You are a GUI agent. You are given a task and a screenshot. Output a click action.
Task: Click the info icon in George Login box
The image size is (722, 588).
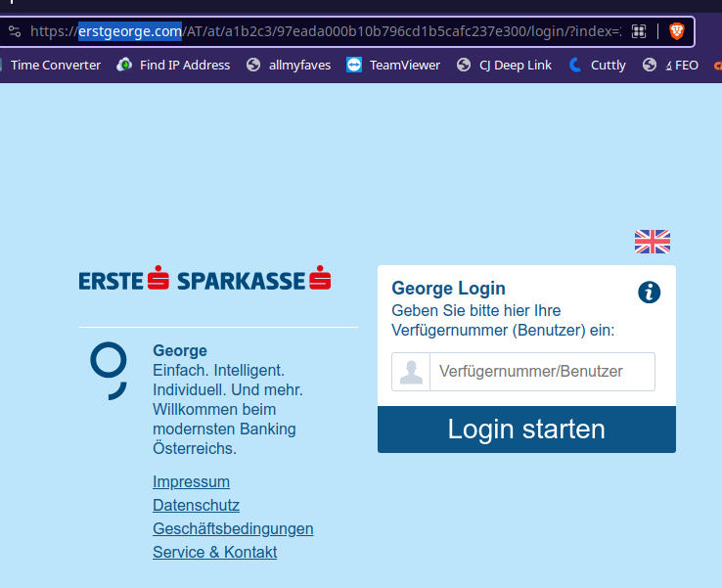pyautogui.click(x=650, y=293)
